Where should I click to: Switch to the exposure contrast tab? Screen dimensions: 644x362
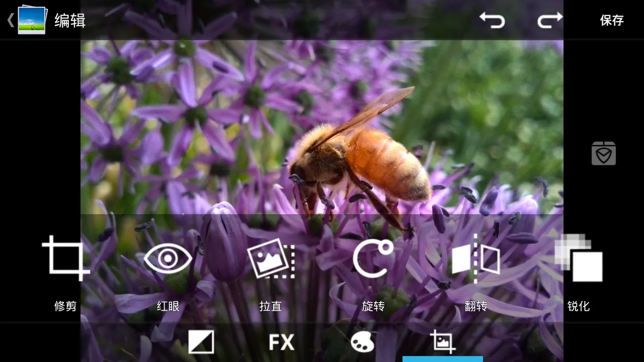[x=201, y=342]
